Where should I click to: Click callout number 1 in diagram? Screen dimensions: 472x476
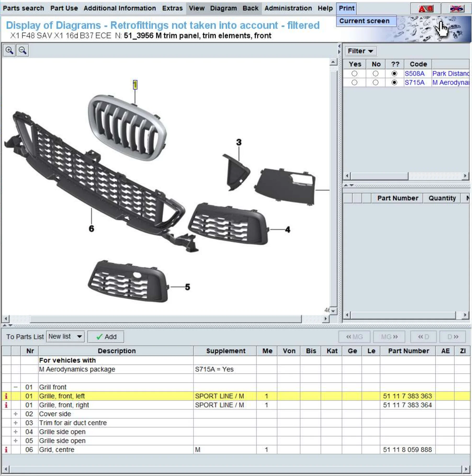[135, 85]
